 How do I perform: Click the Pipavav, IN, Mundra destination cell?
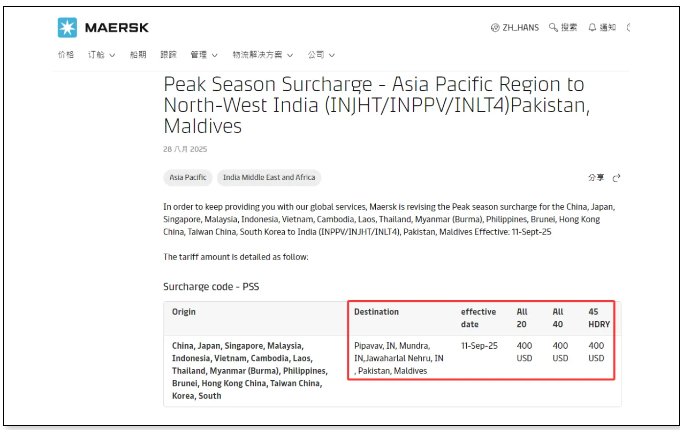[399, 358]
